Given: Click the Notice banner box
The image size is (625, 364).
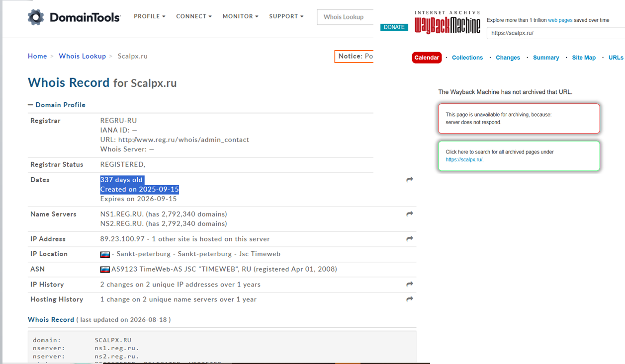Looking at the screenshot, I should (354, 57).
